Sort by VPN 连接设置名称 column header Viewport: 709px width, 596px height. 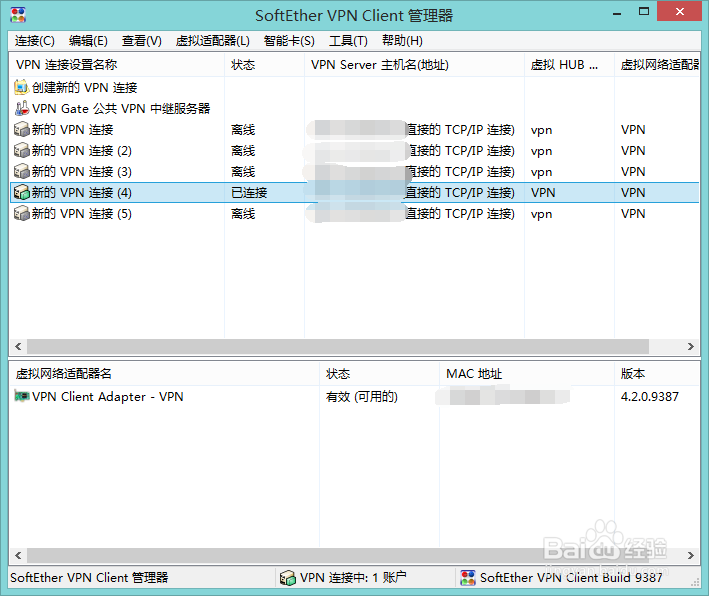(117, 65)
